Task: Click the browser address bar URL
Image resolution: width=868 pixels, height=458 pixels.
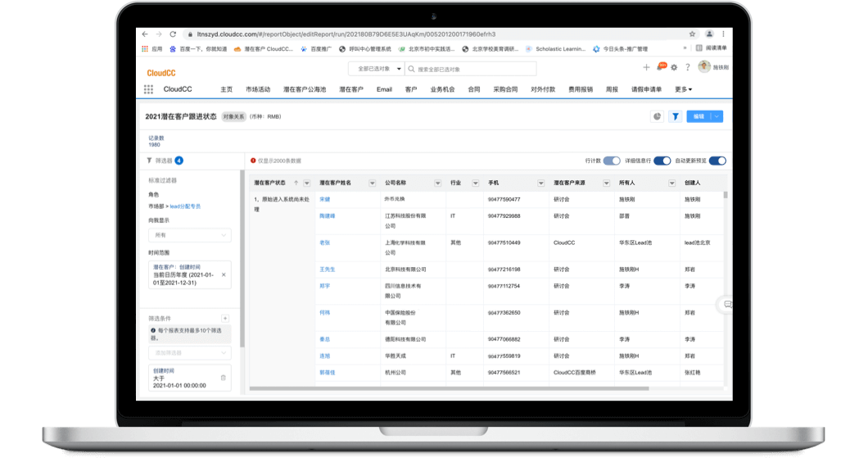Action: (x=346, y=34)
